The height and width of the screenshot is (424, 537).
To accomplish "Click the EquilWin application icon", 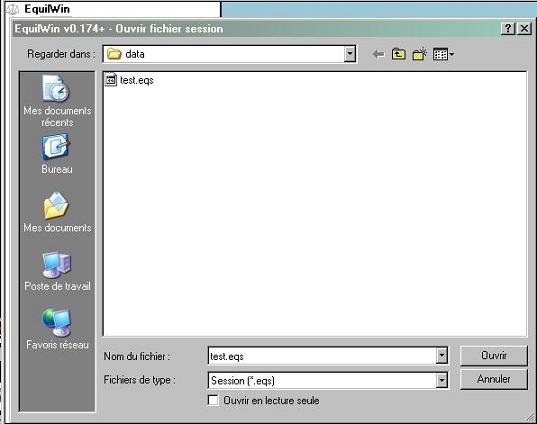I will (x=13, y=9).
